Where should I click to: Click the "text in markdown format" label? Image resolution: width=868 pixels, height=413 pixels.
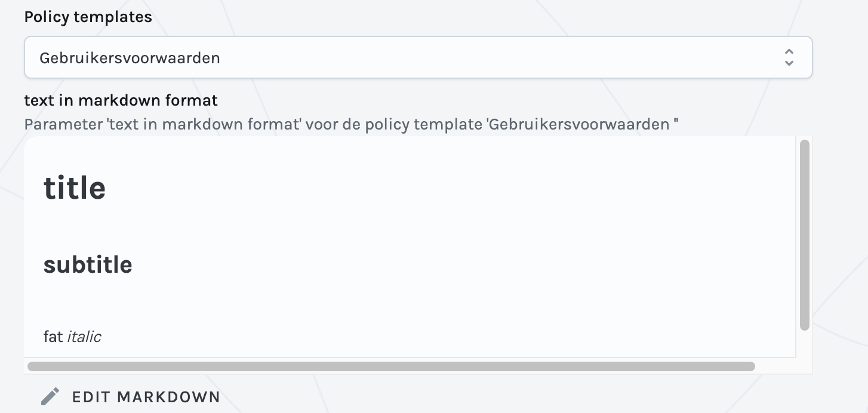[x=121, y=100]
